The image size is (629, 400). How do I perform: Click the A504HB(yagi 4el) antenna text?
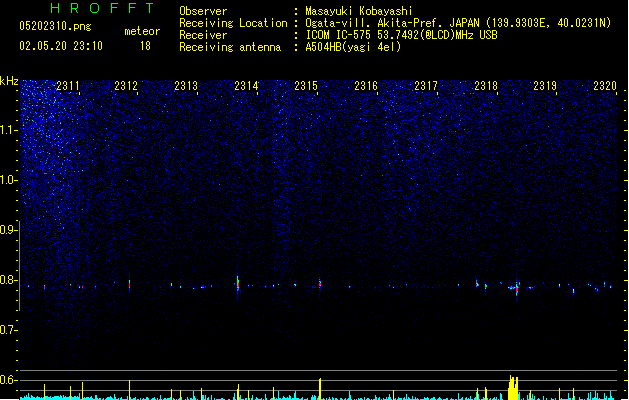(353, 47)
